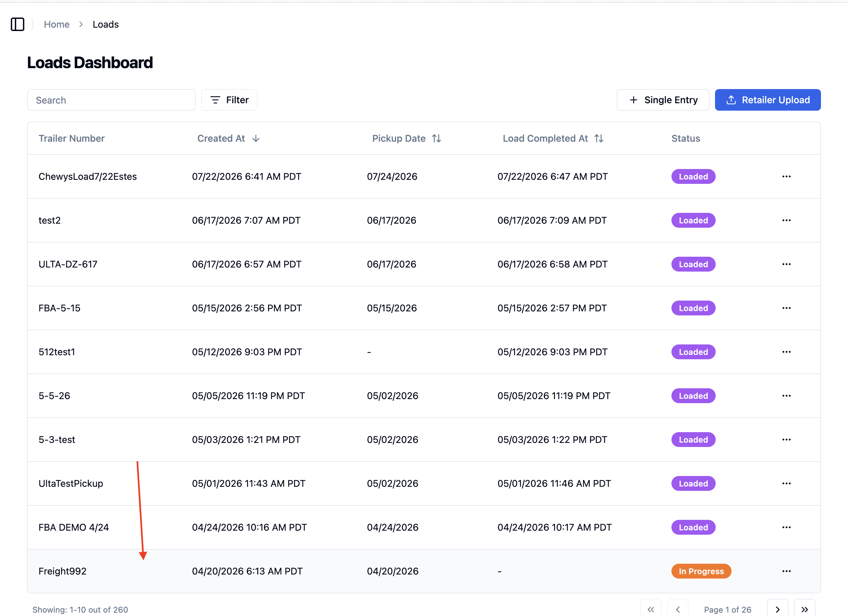Click completed time 05/15/2026 2:57 PM PDT
Image resolution: width=848 pixels, height=616 pixels.
pyautogui.click(x=552, y=308)
